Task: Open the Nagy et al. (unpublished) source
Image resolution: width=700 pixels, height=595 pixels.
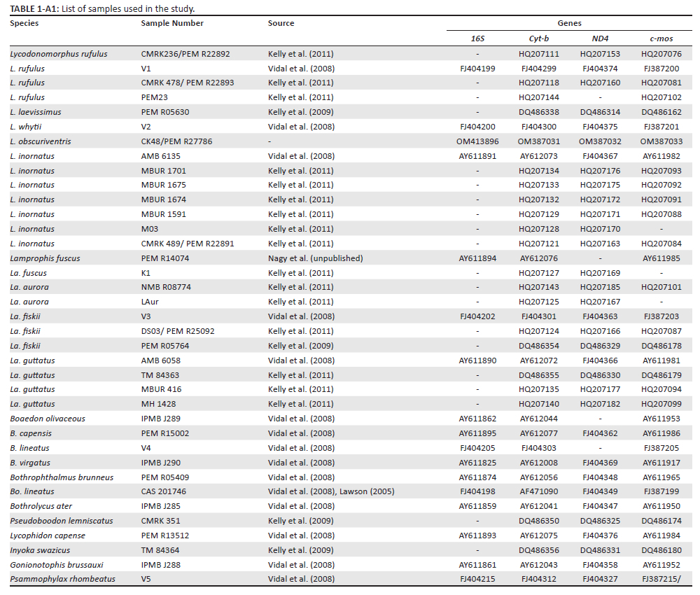Action: (x=315, y=258)
